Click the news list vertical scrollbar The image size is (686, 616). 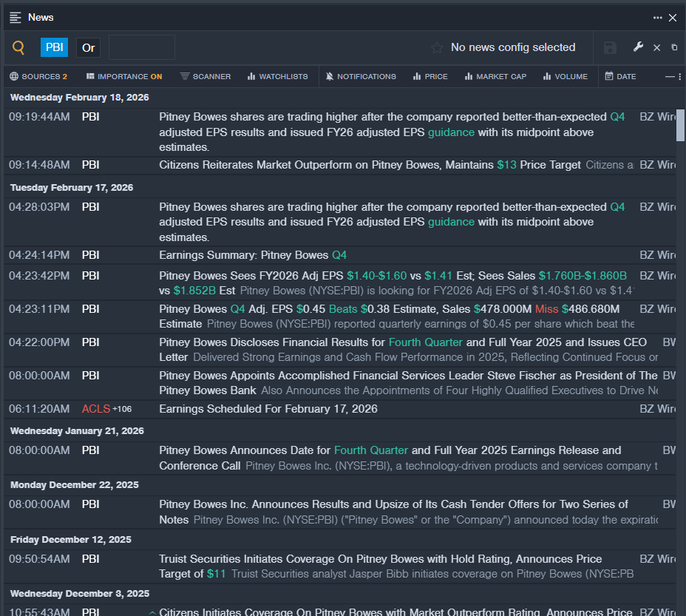680,126
